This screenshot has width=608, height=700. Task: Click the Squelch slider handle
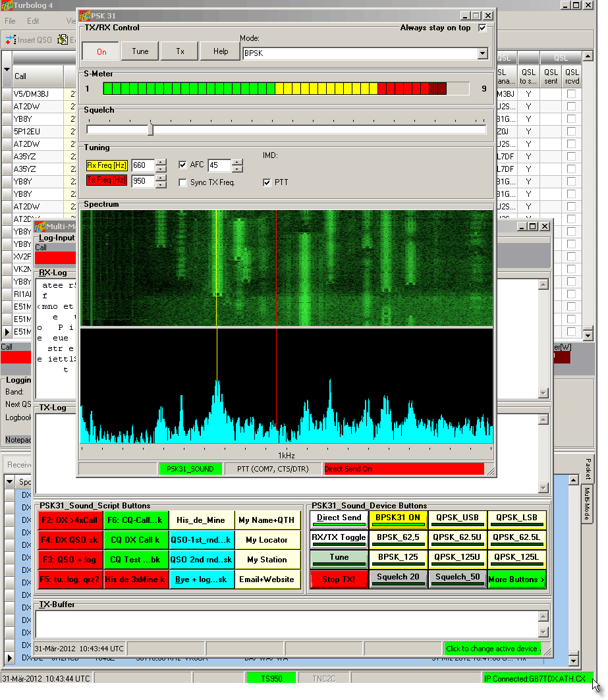tap(151, 130)
